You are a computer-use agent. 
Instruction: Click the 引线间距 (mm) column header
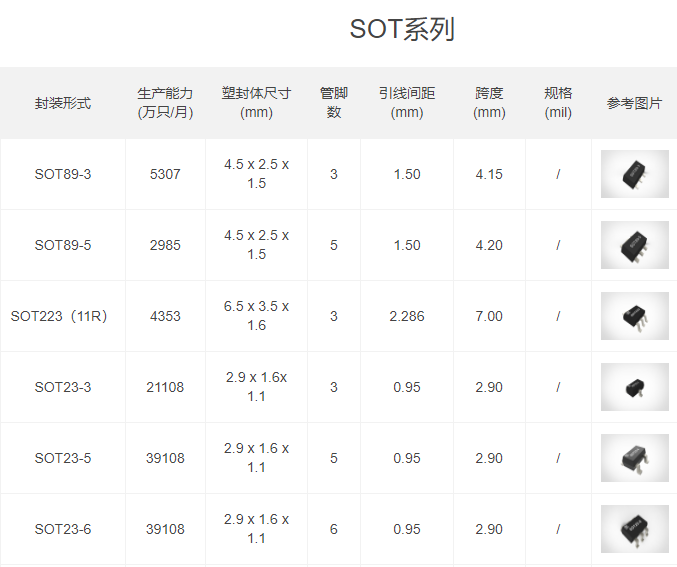pyautogui.click(x=407, y=103)
